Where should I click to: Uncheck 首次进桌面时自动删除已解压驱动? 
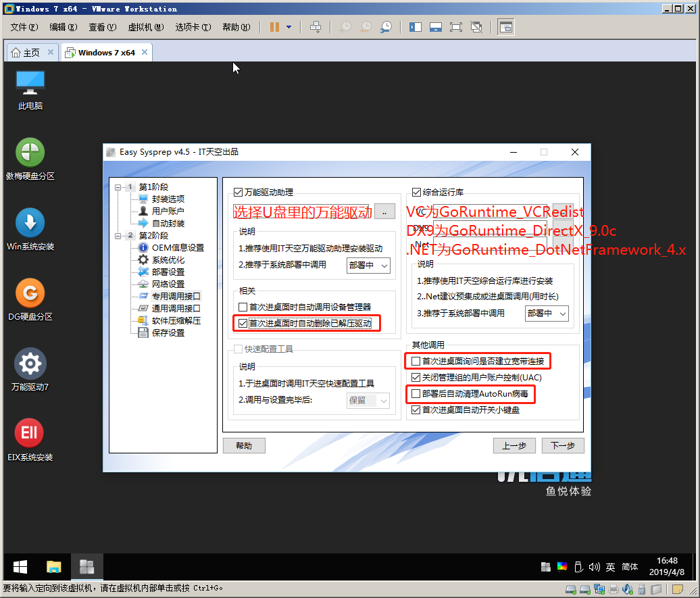243,324
